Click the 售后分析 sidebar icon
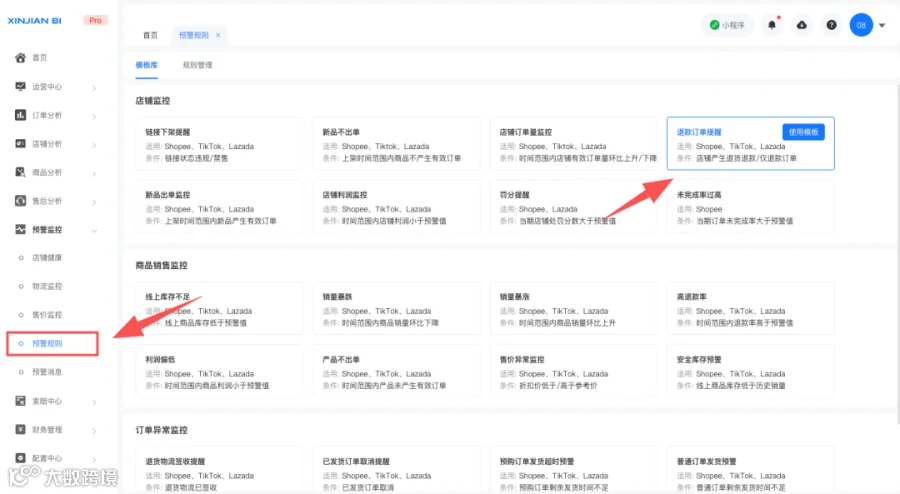This screenshot has width=900, height=494. [20, 201]
